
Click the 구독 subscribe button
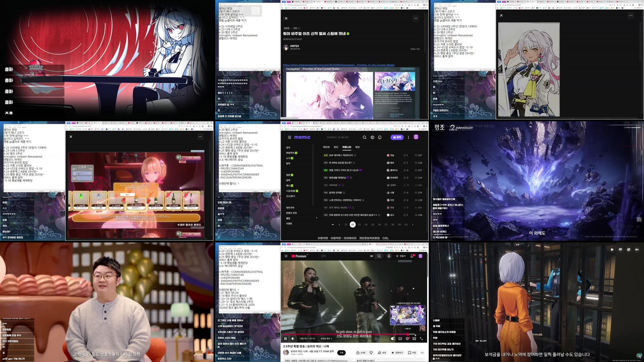(341, 353)
